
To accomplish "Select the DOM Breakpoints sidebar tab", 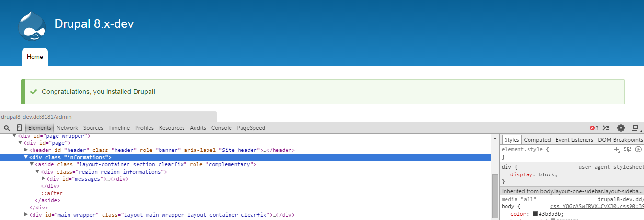I will pos(620,140).
